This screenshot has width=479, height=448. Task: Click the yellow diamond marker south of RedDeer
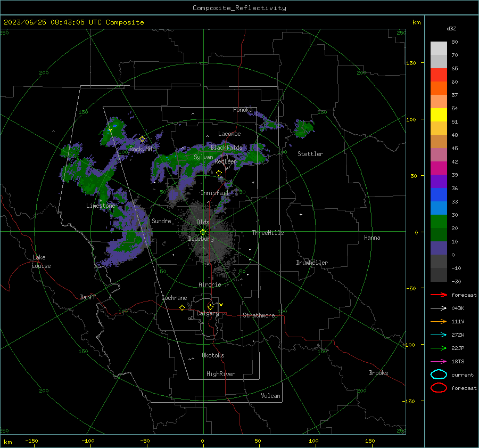tap(219, 173)
